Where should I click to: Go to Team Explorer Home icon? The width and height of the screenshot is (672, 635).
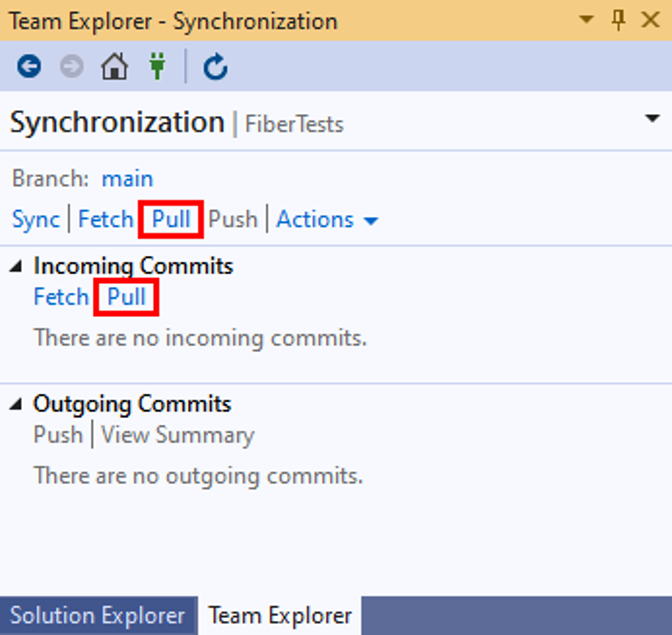coord(115,67)
